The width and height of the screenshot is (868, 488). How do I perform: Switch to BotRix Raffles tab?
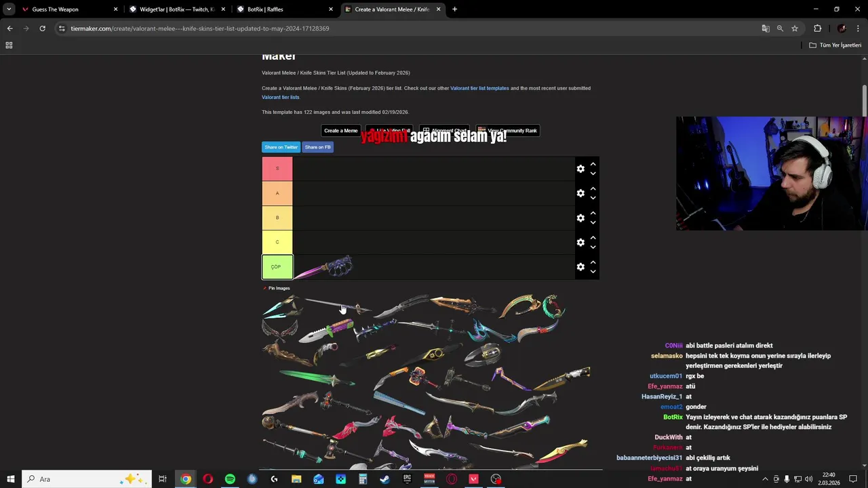(x=285, y=9)
